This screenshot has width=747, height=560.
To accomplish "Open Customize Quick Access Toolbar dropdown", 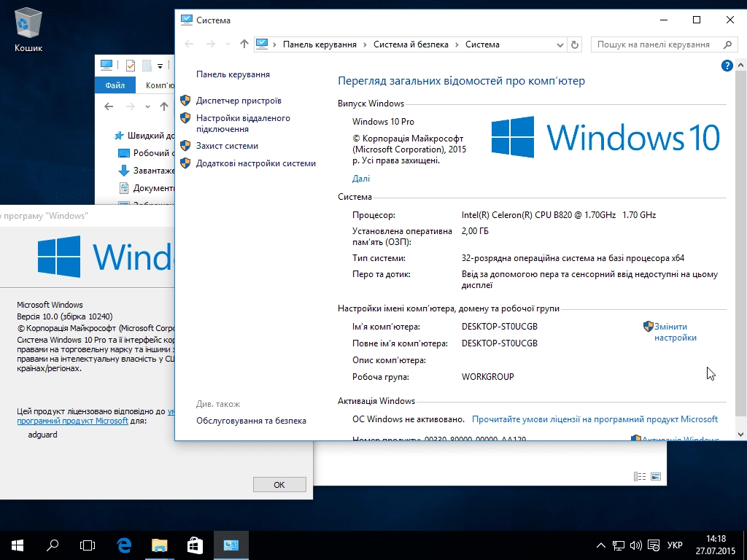I will pos(160,66).
